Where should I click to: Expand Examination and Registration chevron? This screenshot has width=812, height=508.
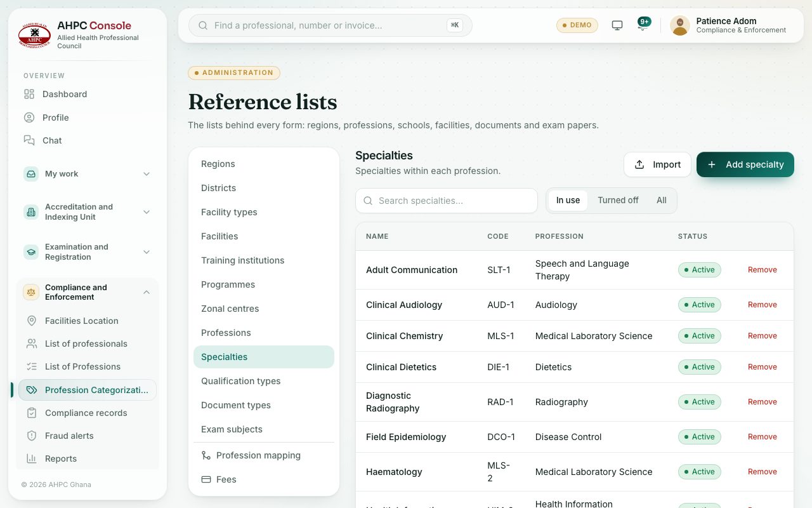[147, 252]
